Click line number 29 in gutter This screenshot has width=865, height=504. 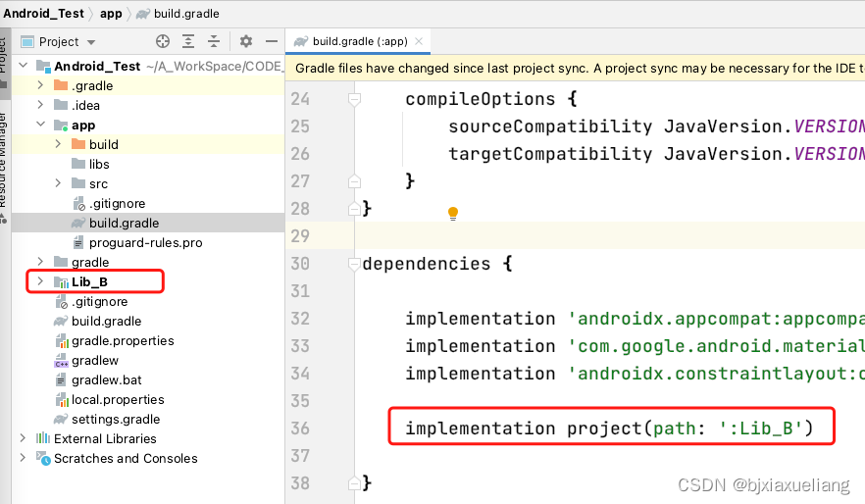[x=300, y=236]
